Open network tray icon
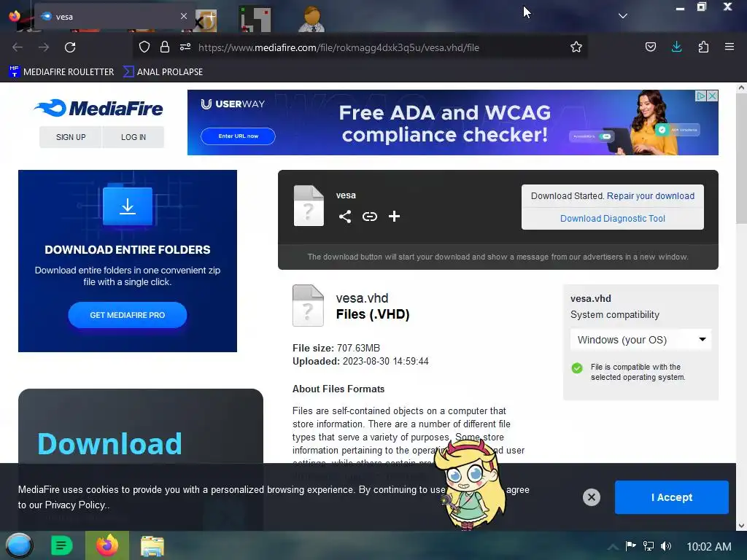 (x=648, y=546)
